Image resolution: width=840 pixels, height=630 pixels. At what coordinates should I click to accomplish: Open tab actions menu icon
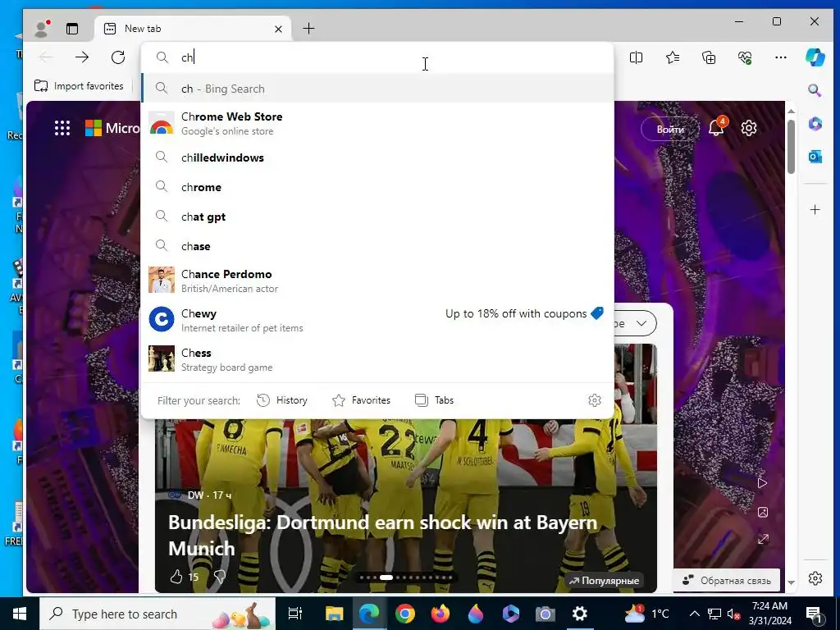point(72,29)
